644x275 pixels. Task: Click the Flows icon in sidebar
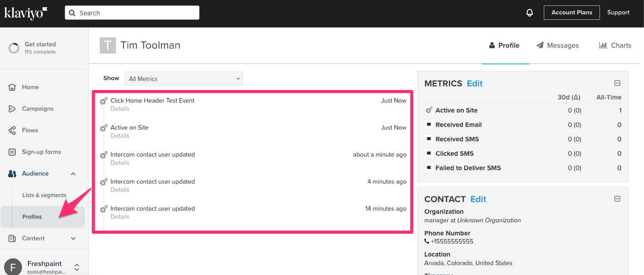tap(13, 131)
